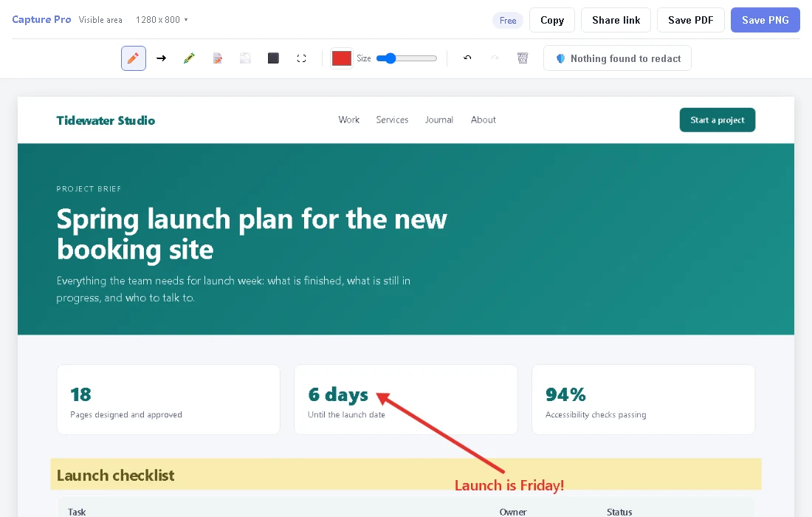The height and width of the screenshot is (517, 812).
Task: Click the Spring launch plan headline
Action: [x=252, y=233]
